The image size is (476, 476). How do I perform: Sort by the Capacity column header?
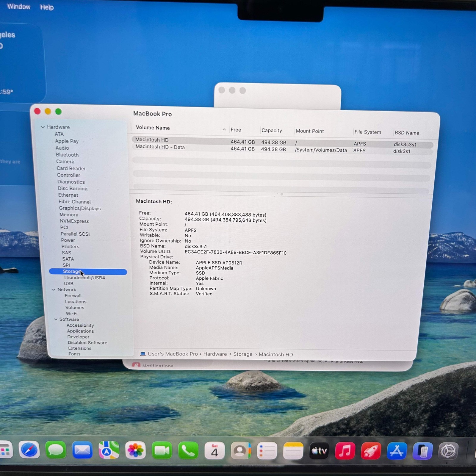272,130
